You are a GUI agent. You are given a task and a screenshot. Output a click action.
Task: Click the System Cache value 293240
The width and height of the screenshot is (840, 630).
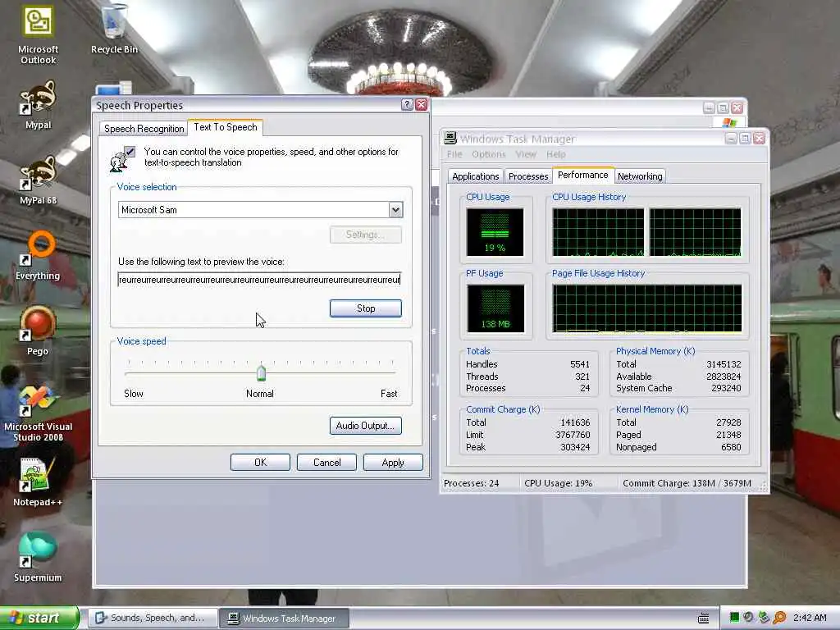(x=726, y=388)
